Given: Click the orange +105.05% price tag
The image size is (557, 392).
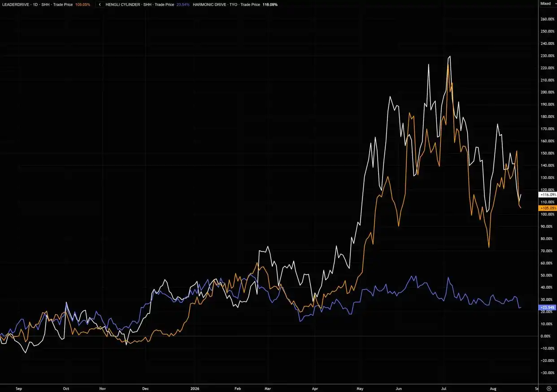Looking at the screenshot, I should tap(548, 209).
